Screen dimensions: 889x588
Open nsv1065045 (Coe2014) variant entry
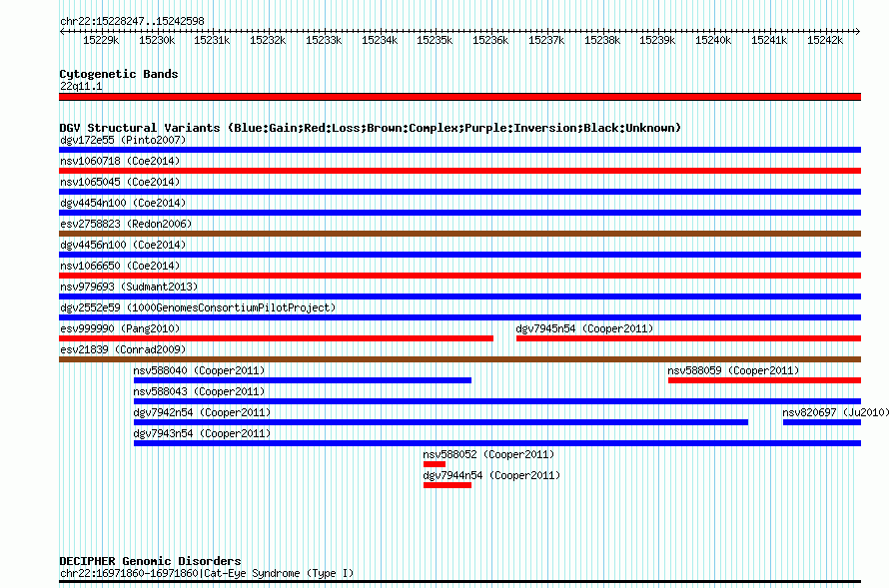[x=120, y=182]
